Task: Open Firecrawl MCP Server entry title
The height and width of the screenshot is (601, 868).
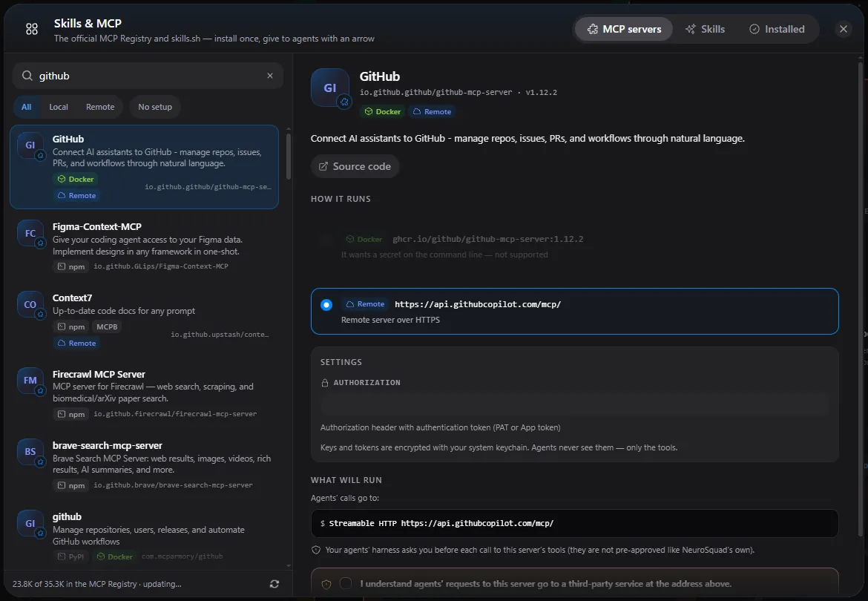Action: (x=99, y=375)
